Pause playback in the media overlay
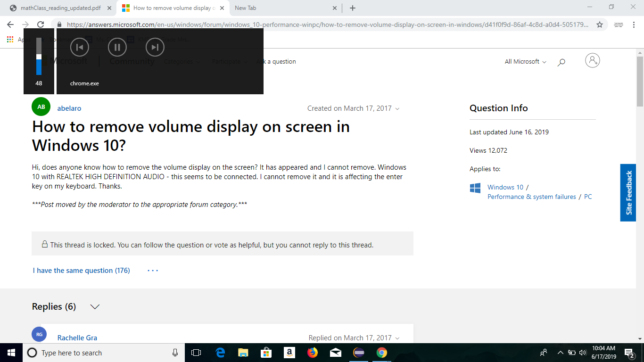 [x=117, y=47]
